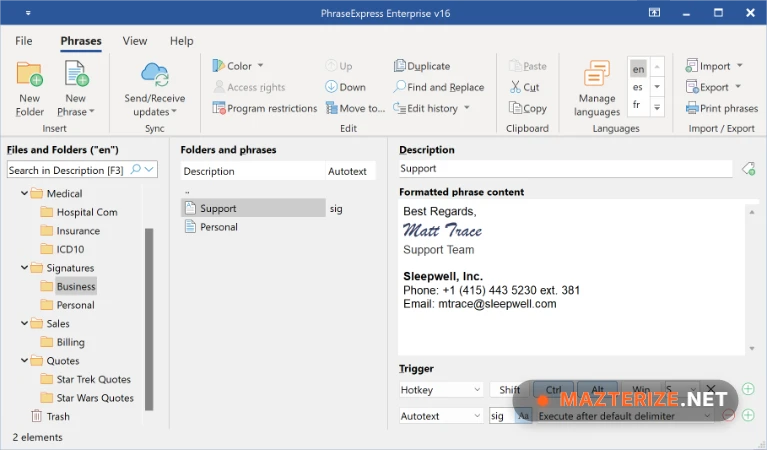Switch to the View tab

click(135, 41)
